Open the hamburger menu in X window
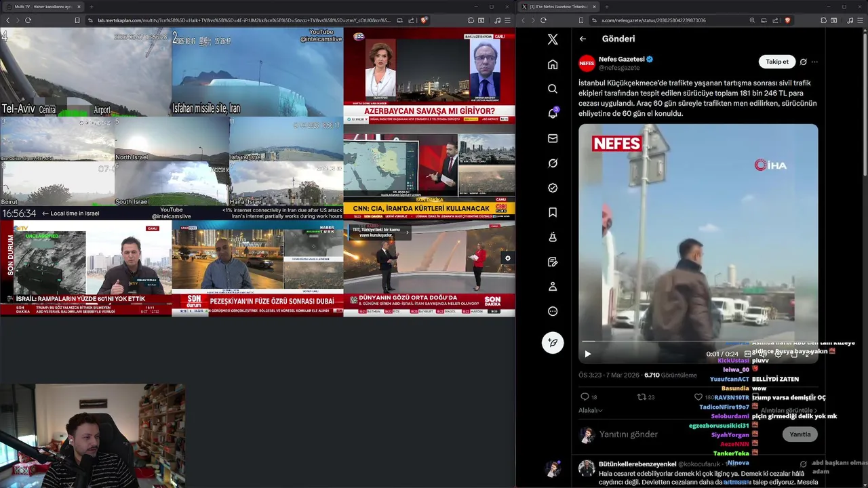The image size is (868, 488). tap(861, 20)
